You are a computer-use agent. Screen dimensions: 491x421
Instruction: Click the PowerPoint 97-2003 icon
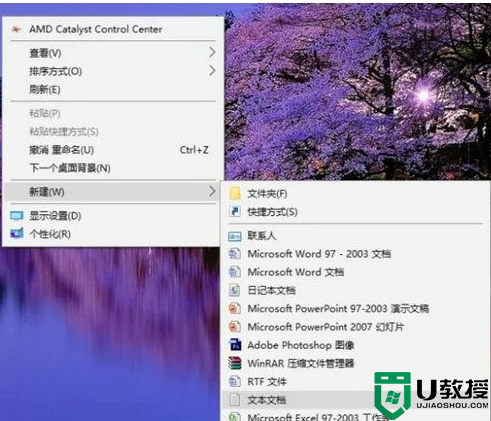click(235, 308)
